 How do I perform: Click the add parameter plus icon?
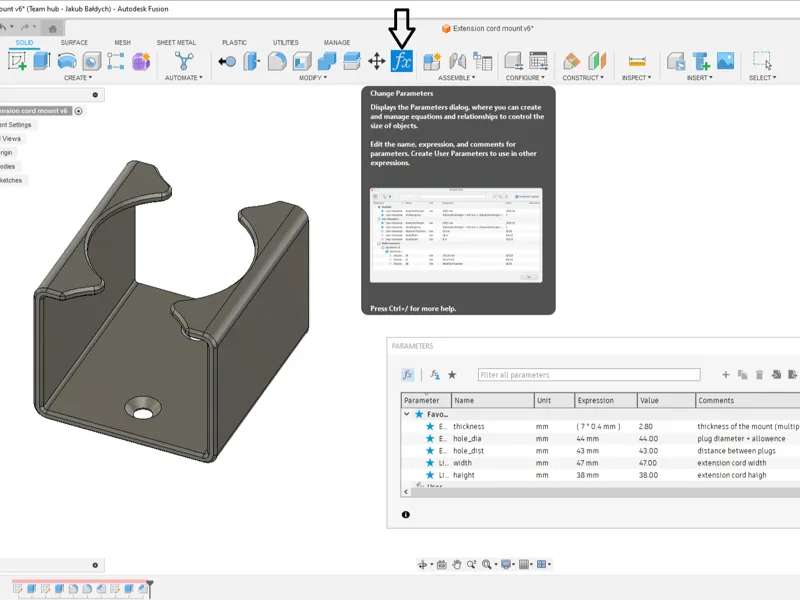[x=726, y=375]
